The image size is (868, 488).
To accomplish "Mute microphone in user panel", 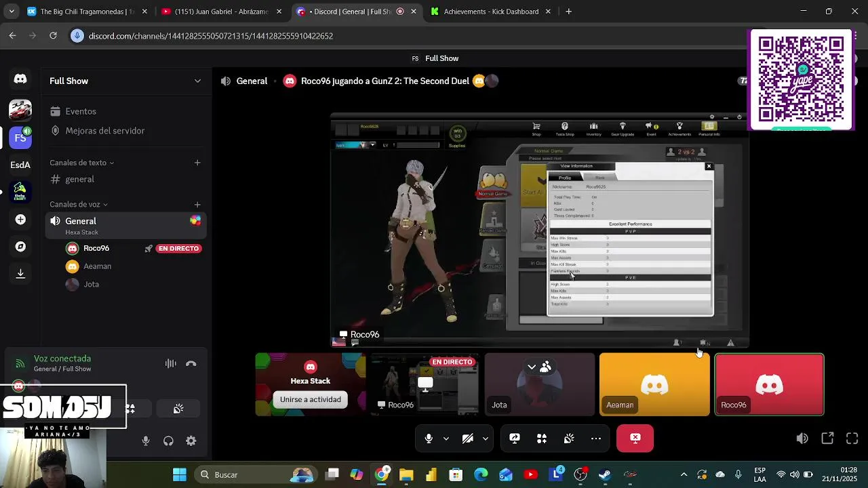I will (146, 441).
